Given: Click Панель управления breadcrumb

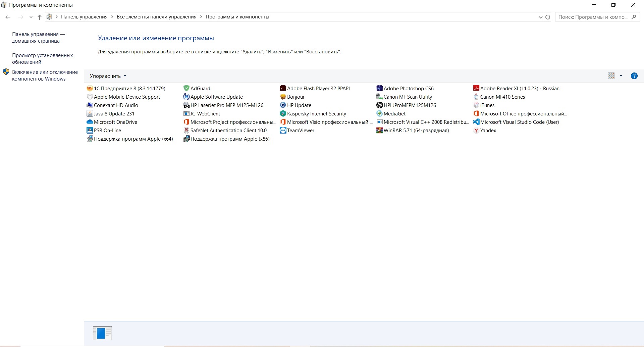Looking at the screenshot, I should click(x=84, y=17).
